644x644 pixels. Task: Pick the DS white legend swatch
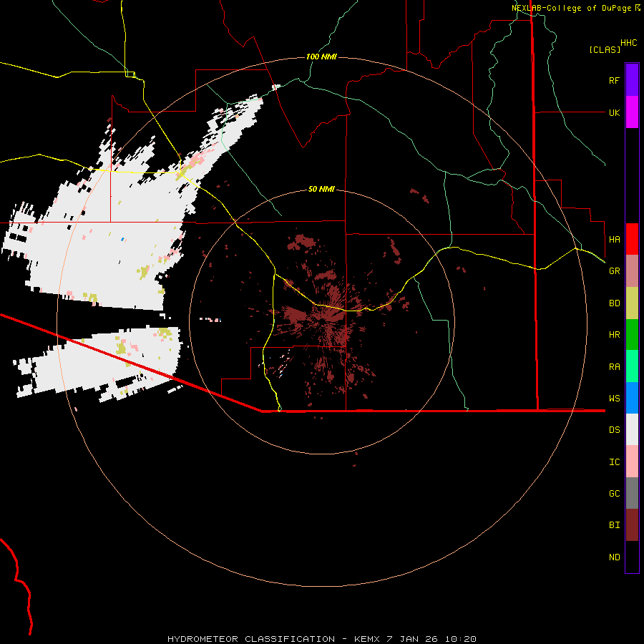click(x=632, y=429)
